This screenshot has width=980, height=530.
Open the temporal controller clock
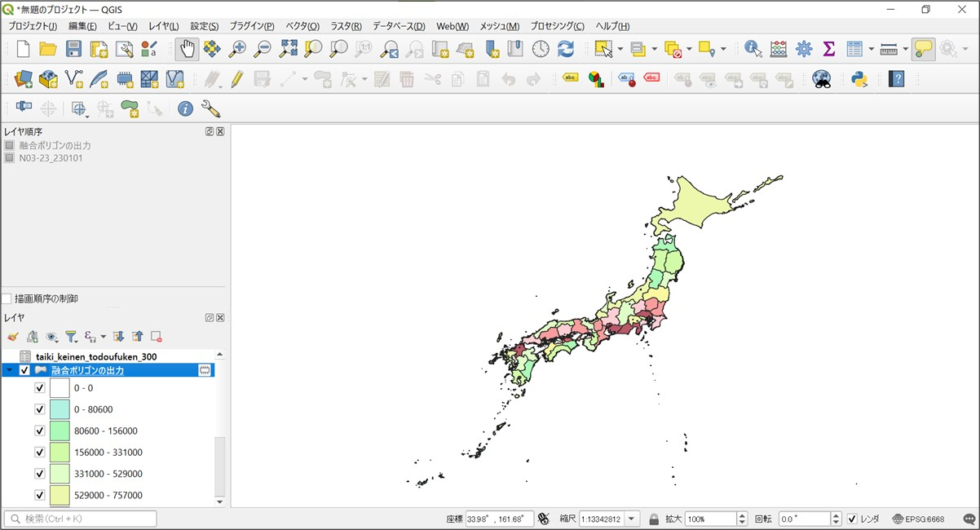pyautogui.click(x=541, y=49)
